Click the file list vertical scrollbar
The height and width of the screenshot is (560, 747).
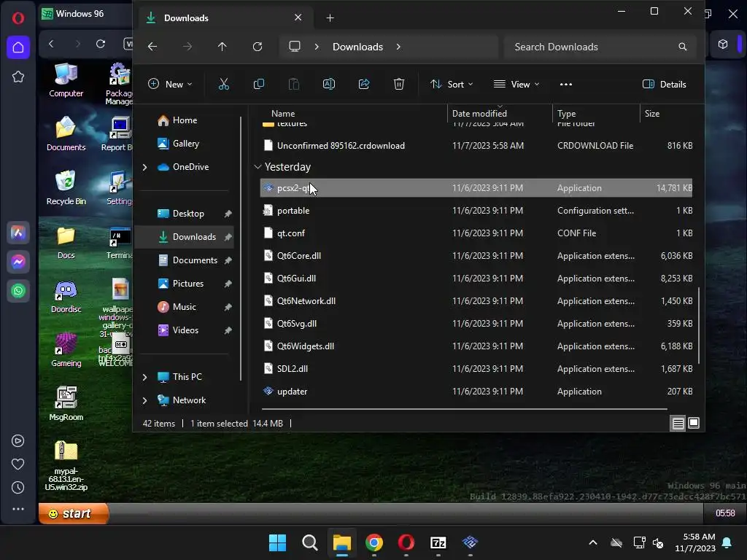point(698,324)
